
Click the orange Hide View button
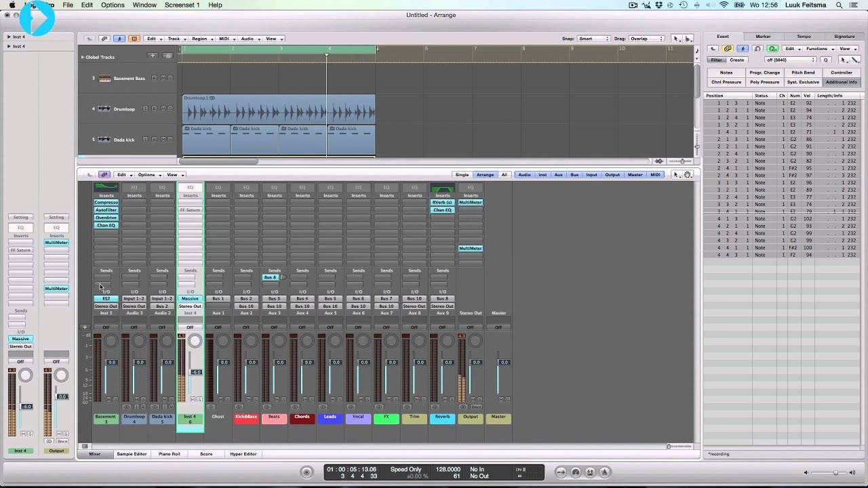pos(134,39)
